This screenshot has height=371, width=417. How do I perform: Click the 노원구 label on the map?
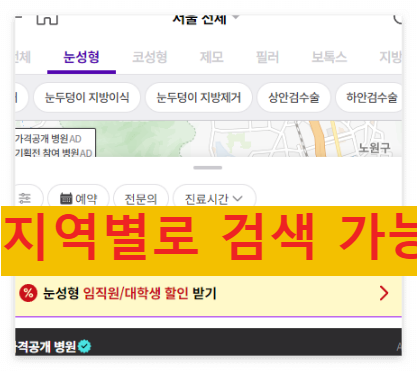[374, 147]
